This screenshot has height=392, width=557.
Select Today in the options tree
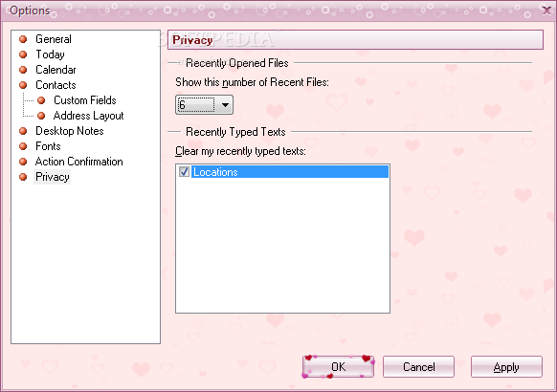[x=50, y=54]
